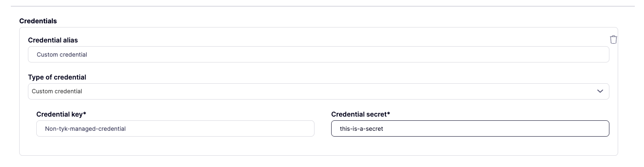Place the cursor on the "Non-tyk-managed-credential" text
Image resolution: width=644 pixels, height=167 pixels.
[85, 129]
